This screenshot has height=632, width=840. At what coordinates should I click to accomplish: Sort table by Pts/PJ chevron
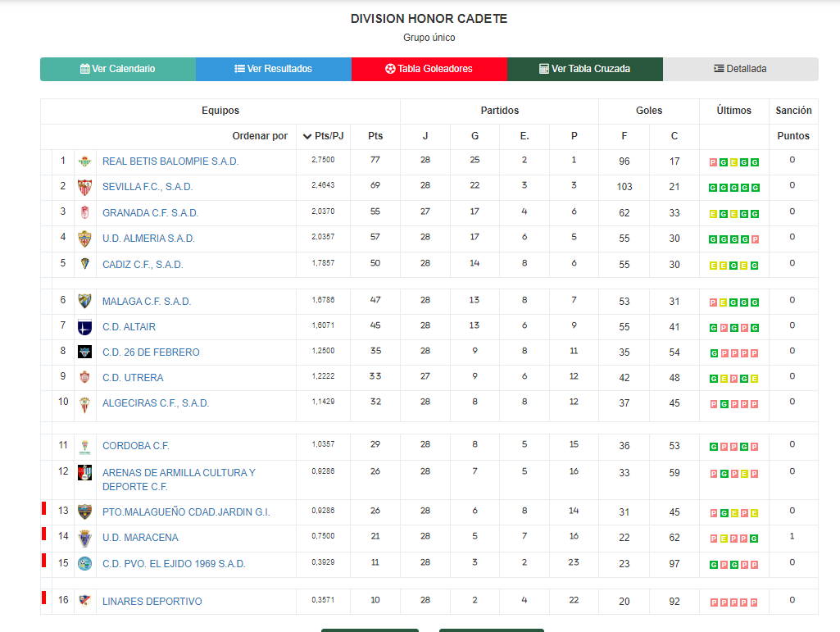(307, 136)
